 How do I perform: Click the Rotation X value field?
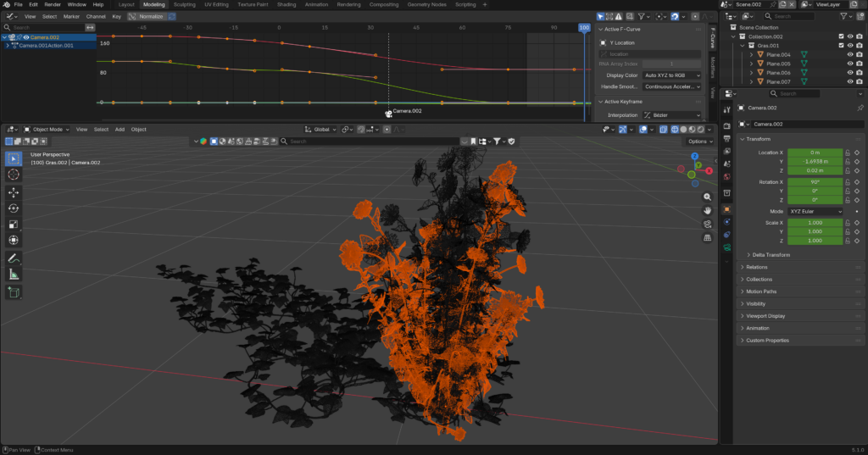(815, 182)
